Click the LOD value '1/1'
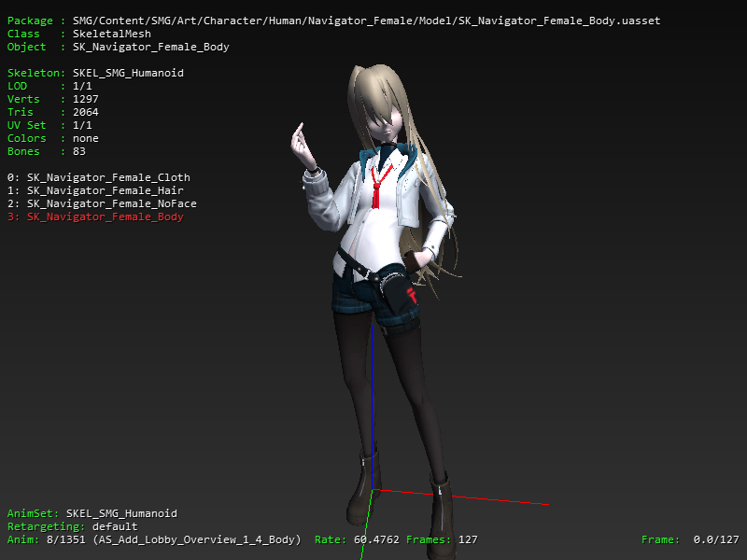 click(x=82, y=86)
